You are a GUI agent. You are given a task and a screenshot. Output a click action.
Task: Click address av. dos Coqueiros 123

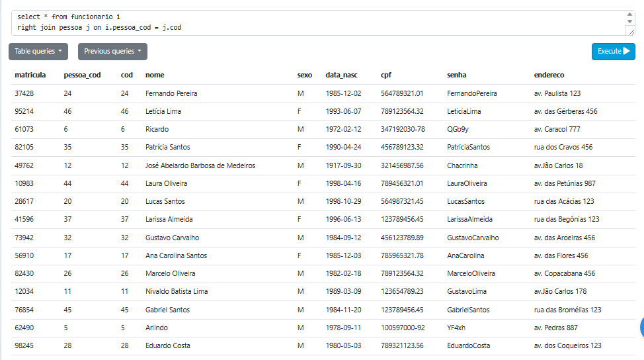[567, 345]
